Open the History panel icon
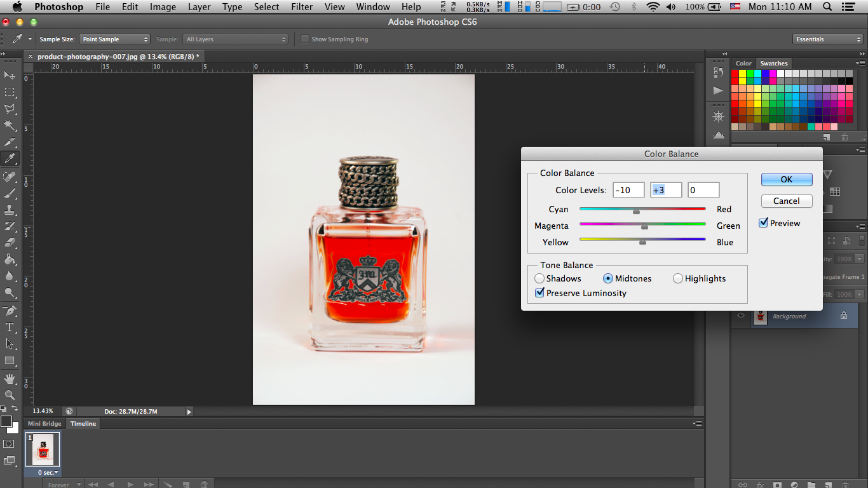 click(719, 73)
